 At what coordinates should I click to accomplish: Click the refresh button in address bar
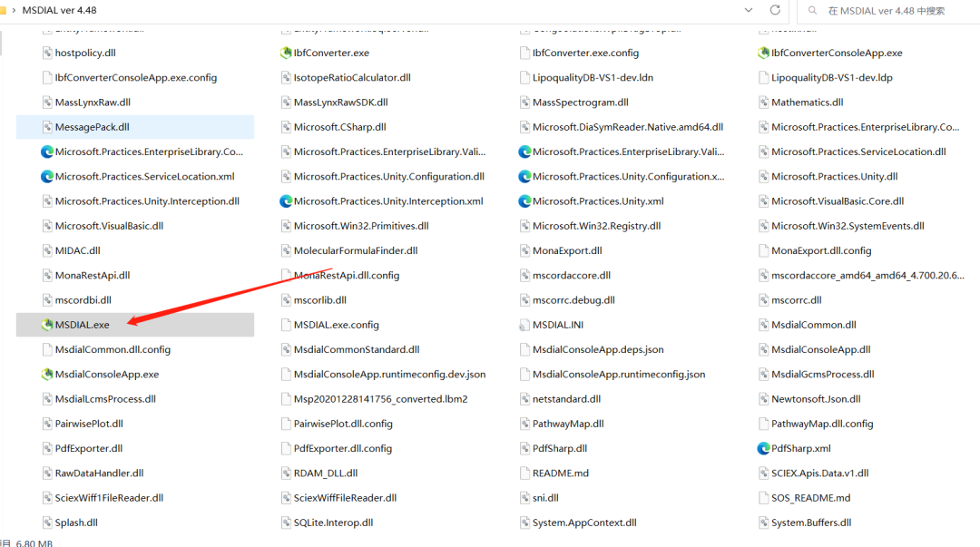pos(775,10)
